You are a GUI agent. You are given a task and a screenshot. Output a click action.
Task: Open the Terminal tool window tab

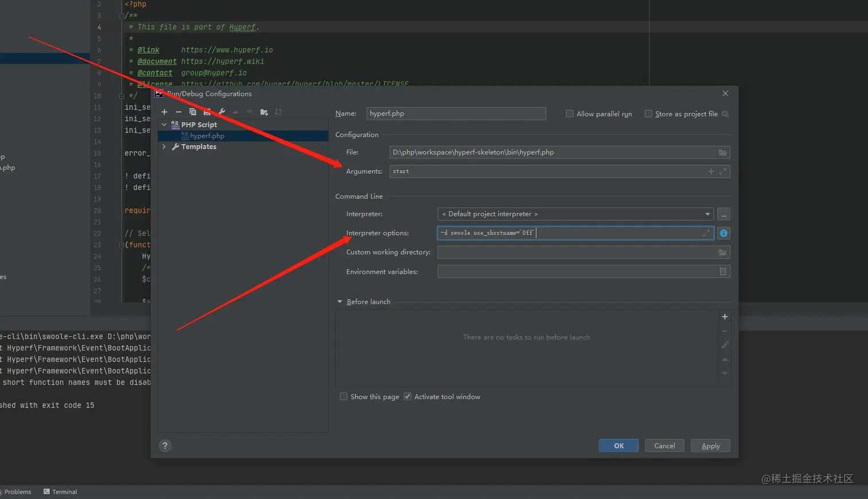60,492
